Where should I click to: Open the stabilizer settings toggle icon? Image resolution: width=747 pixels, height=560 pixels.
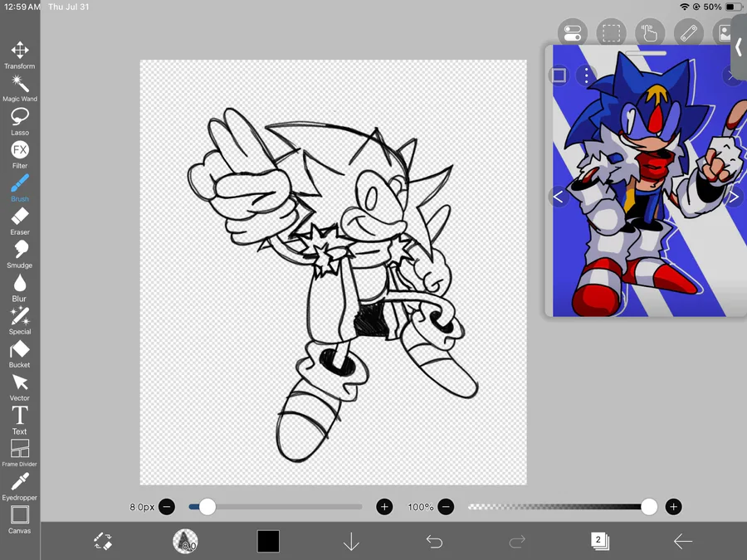573,33
